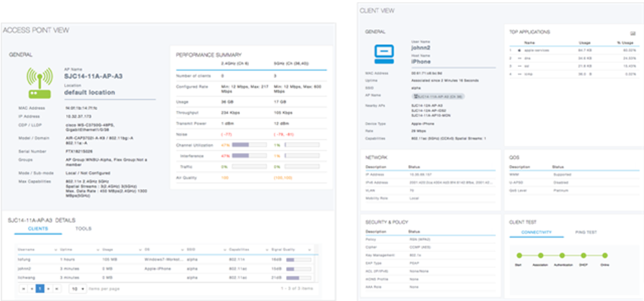Click page number 1 button in pagination

[39, 289]
